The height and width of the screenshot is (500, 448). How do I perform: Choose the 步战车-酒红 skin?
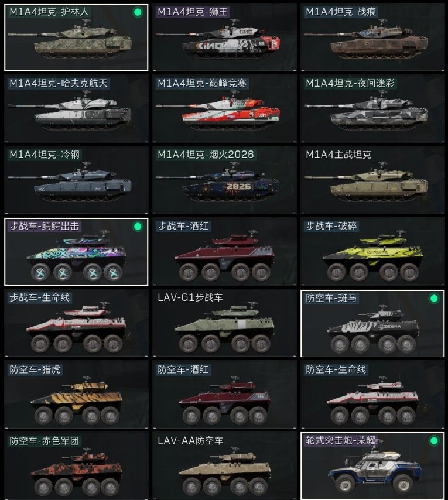224,252
